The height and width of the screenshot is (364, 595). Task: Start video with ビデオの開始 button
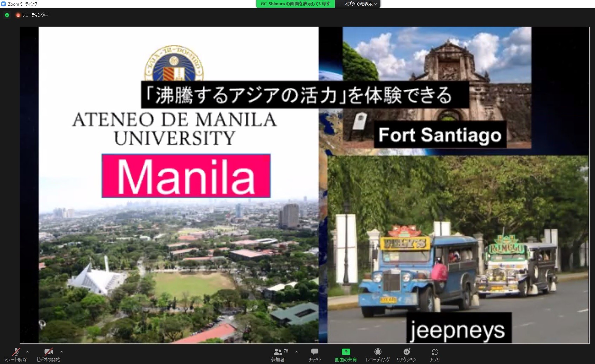48,354
